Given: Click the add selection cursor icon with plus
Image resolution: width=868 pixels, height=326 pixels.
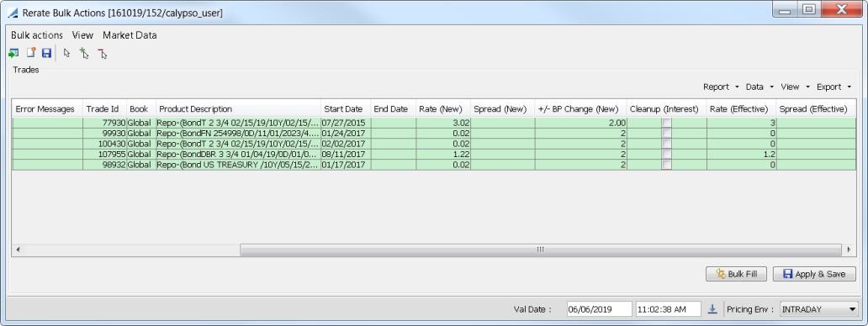Looking at the screenshot, I should tap(84, 54).
